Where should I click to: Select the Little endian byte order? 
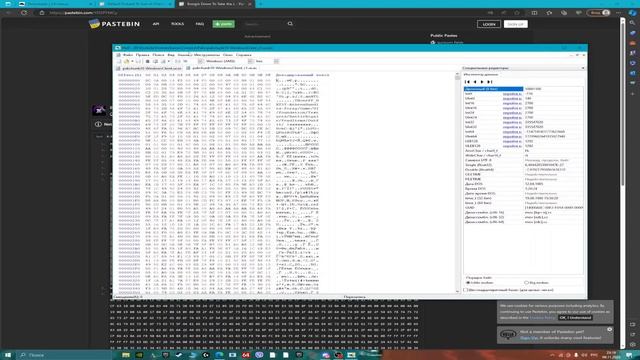click(479, 282)
